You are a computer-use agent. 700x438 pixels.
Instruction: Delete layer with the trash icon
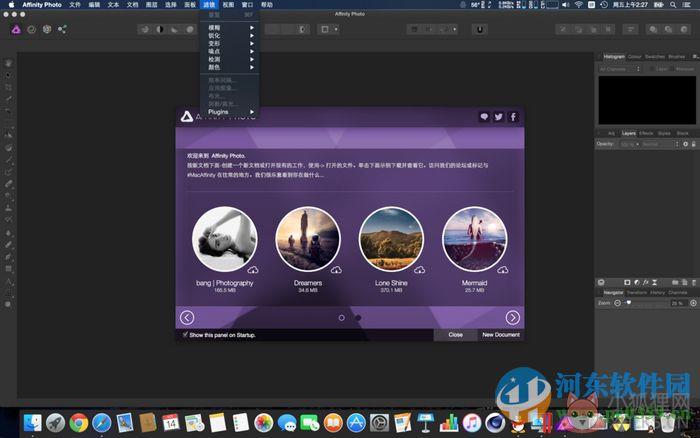[x=693, y=282]
